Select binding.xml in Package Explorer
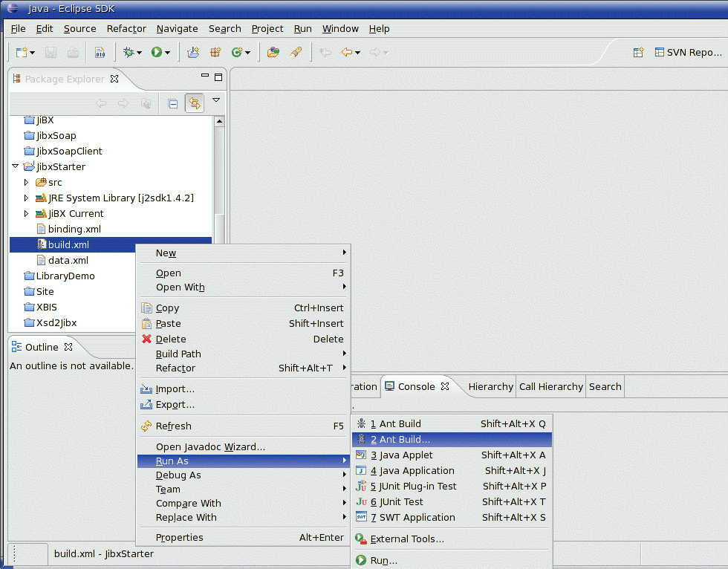Screen dimensions: 728x569 point(74,229)
